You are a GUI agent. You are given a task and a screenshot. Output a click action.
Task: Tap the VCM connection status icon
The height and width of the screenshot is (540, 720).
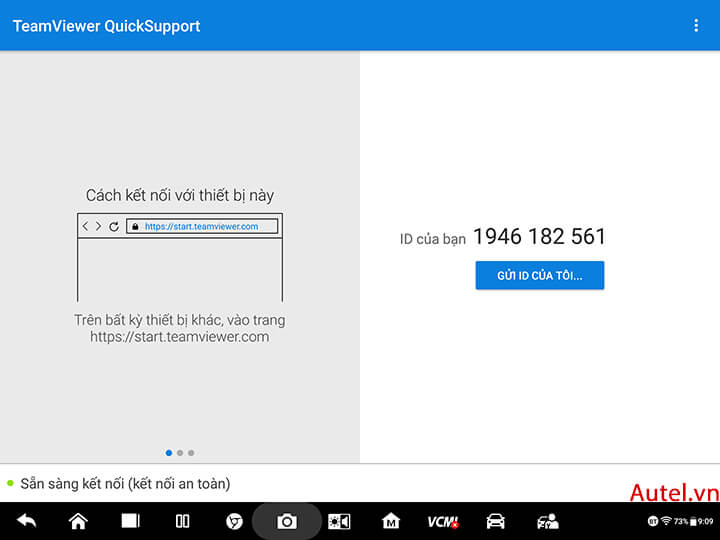tap(443, 522)
